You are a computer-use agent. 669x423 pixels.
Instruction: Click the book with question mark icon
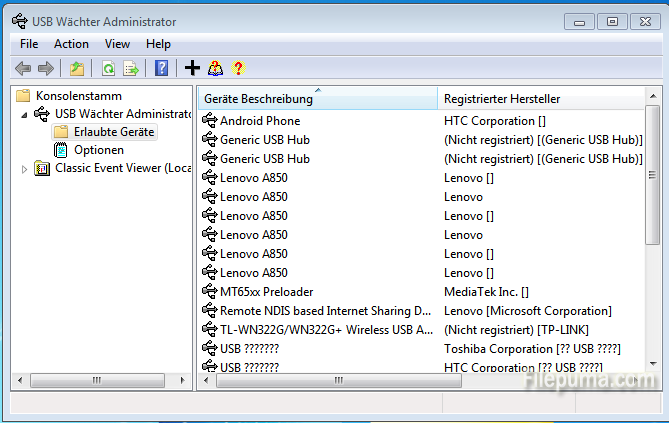215,68
